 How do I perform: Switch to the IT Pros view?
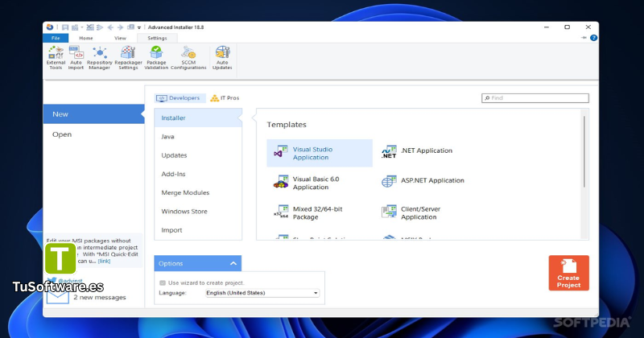coord(225,98)
